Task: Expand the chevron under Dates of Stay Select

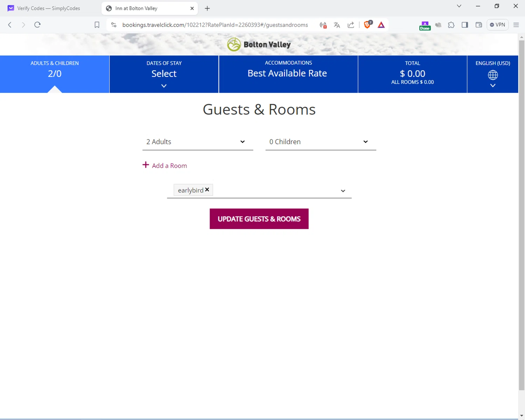Action: [164, 86]
